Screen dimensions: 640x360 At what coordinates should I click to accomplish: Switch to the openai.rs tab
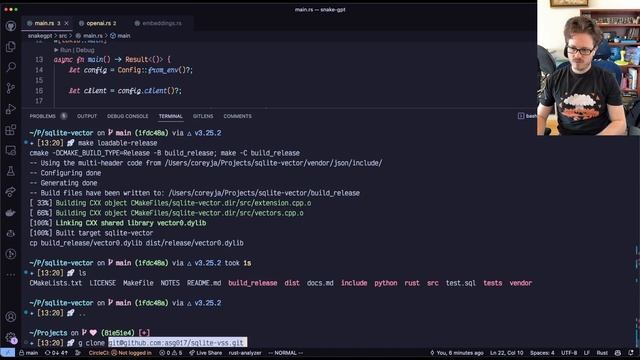[x=101, y=23]
